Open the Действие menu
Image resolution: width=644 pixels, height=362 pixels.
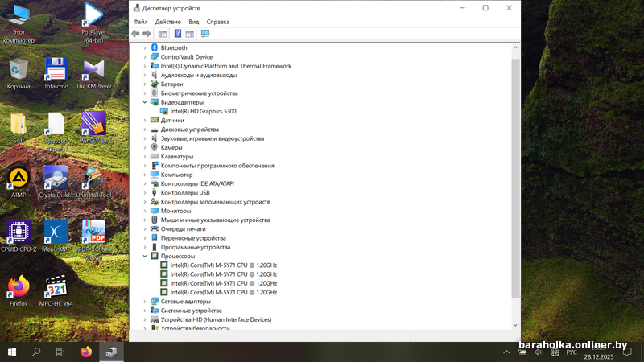(167, 22)
